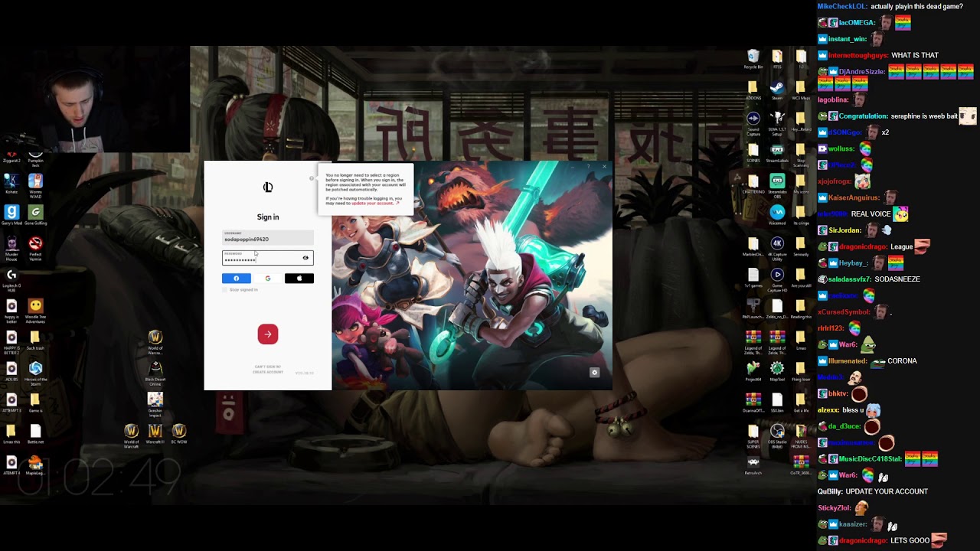Open the 4K Capture Utility icon
The image size is (980, 551).
tap(777, 247)
